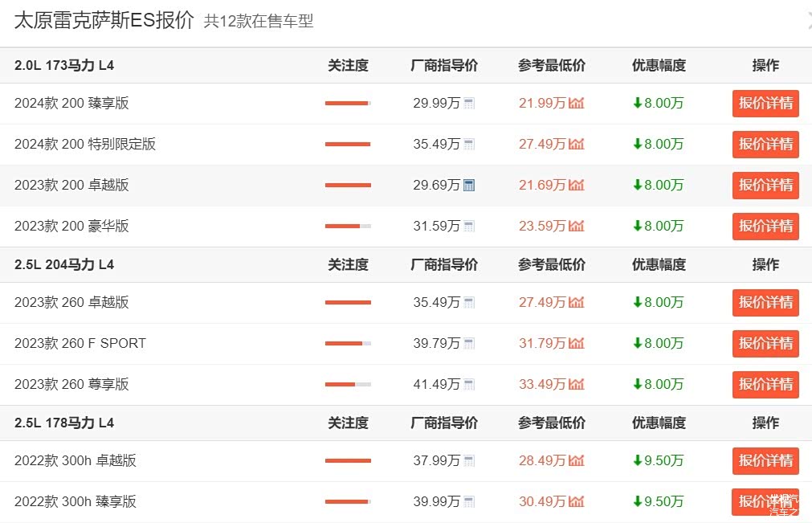Click the 8.00万 discount for 2023款 260 尊享版

[658, 385]
